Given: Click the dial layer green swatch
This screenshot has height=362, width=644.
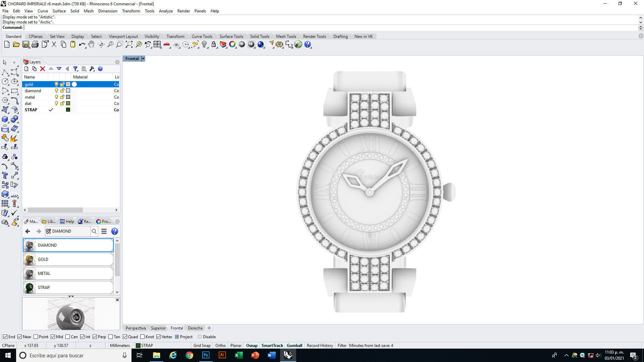Looking at the screenshot, I should (x=68, y=104).
